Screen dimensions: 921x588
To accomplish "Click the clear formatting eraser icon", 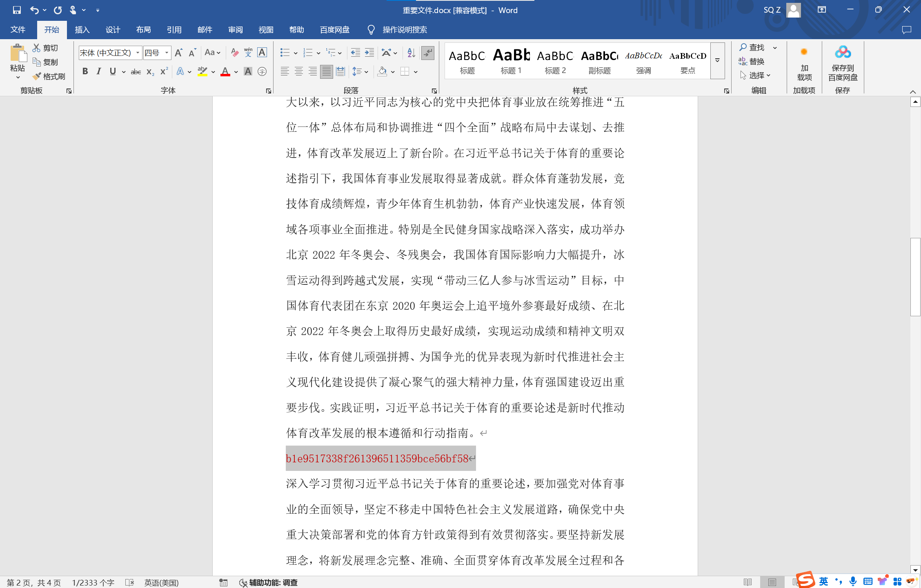I will [x=234, y=52].
